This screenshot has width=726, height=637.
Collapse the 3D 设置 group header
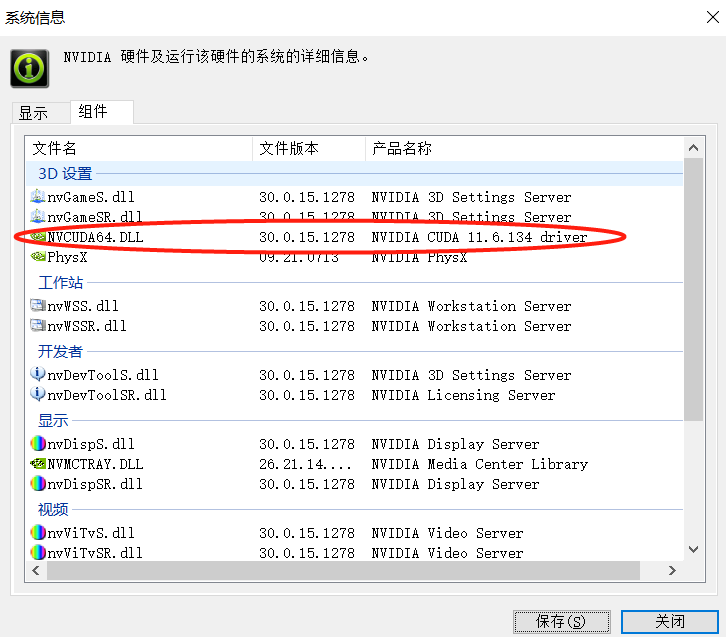(x=64, y=174)
